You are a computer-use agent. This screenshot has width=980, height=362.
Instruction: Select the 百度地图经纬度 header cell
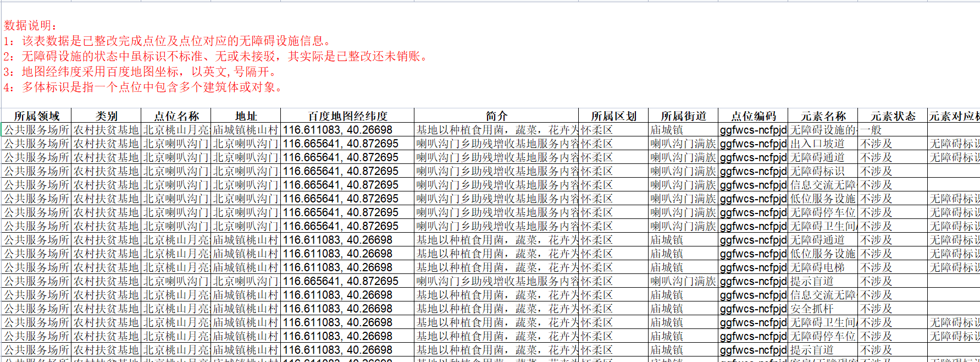click(347, 116)
